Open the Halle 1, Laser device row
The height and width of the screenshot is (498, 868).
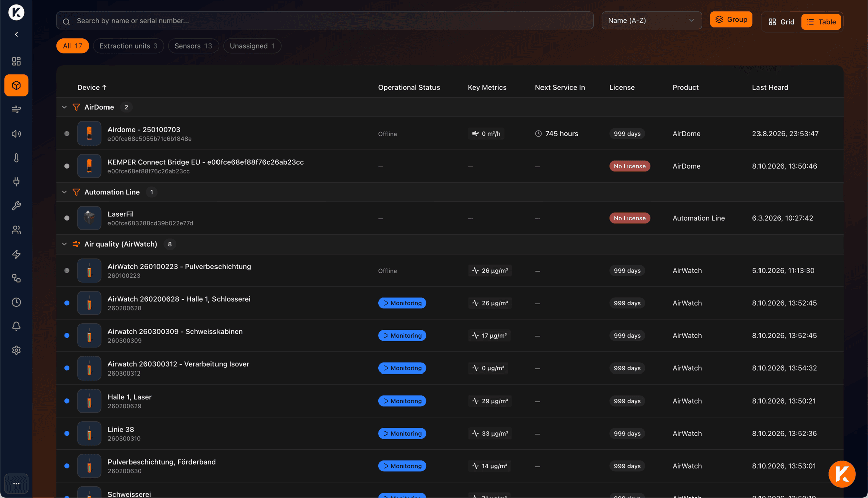450,401
